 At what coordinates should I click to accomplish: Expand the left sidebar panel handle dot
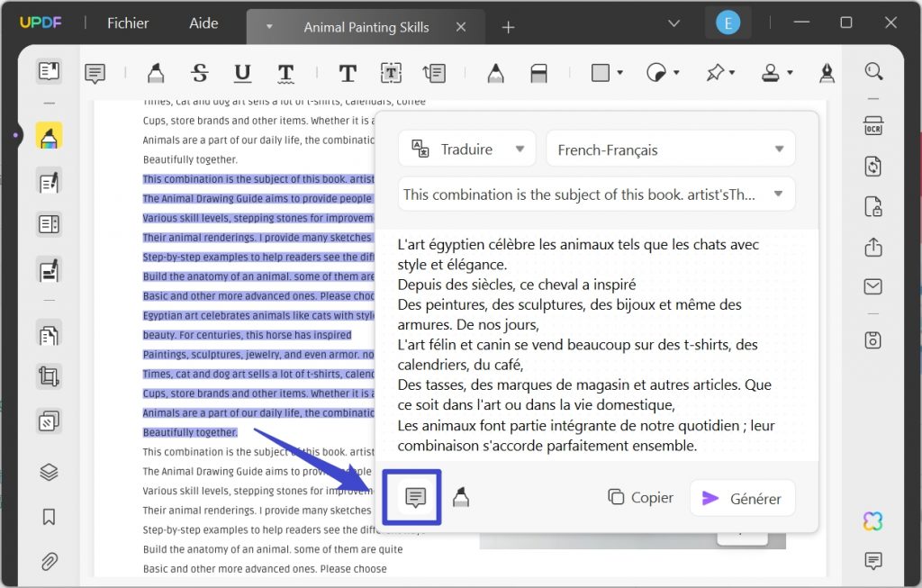(x=15, y=135)
